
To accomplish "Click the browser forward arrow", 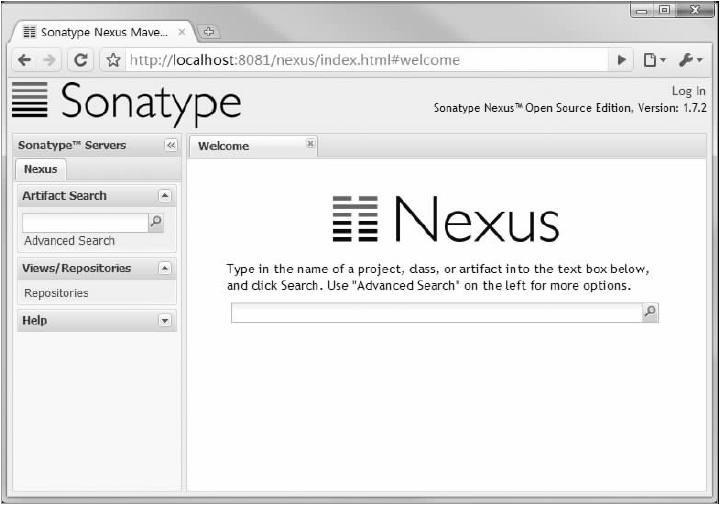I will tap(50, 60).
